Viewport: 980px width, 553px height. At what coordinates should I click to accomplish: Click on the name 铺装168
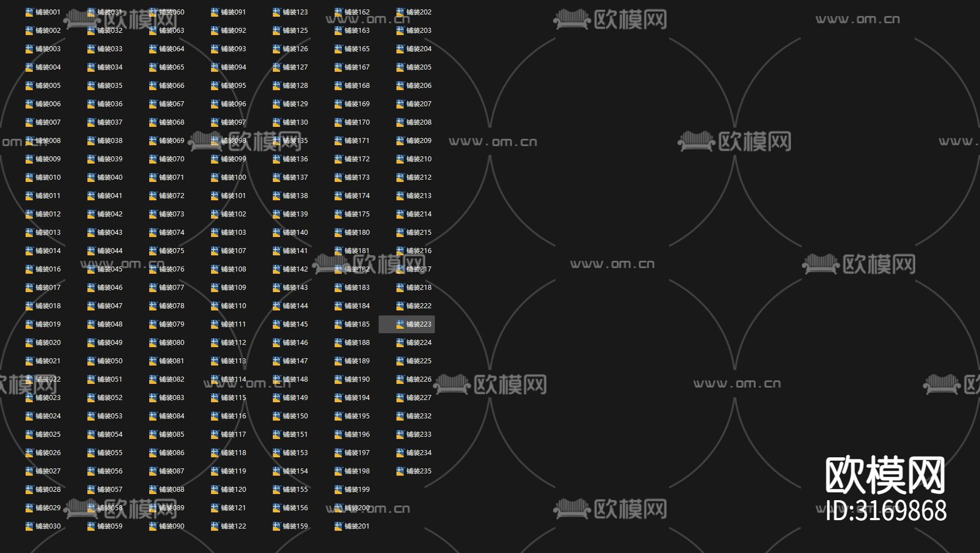point(357,86)
